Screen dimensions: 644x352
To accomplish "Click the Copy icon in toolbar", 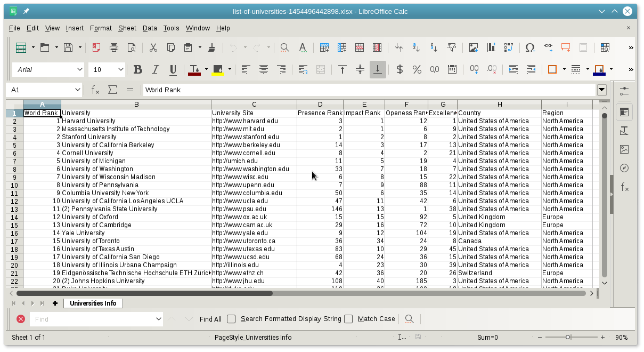I will click(x=171, y=47).
